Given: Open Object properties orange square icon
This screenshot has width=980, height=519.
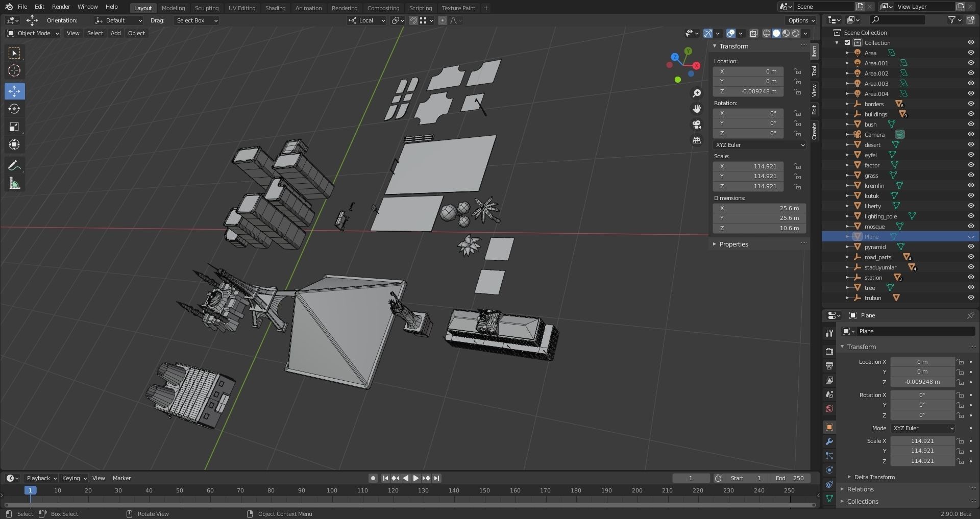Looking at the screenshot, I should point(829,427).
